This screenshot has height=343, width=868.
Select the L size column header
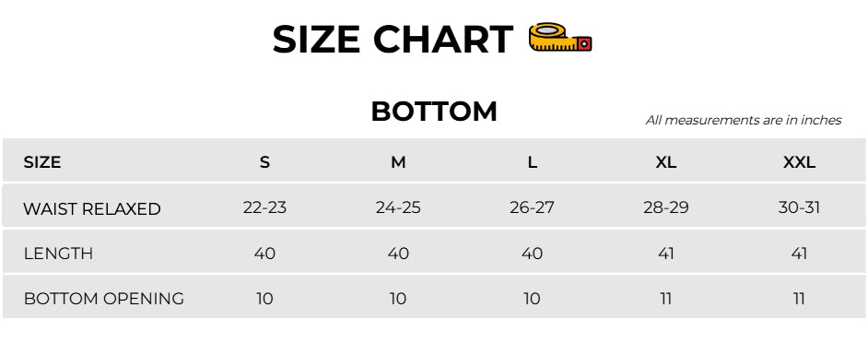pyautogui.click(x=532, y=162)
